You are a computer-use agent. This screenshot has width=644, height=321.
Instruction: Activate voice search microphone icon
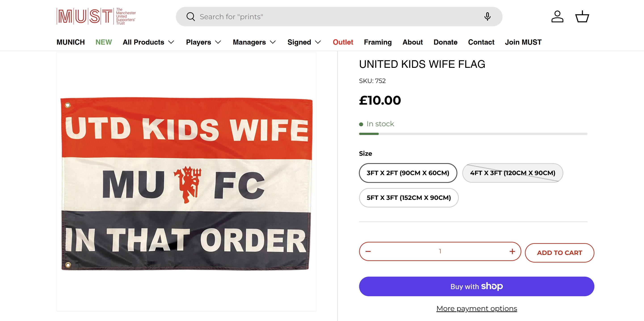click(x=487, y=17)
